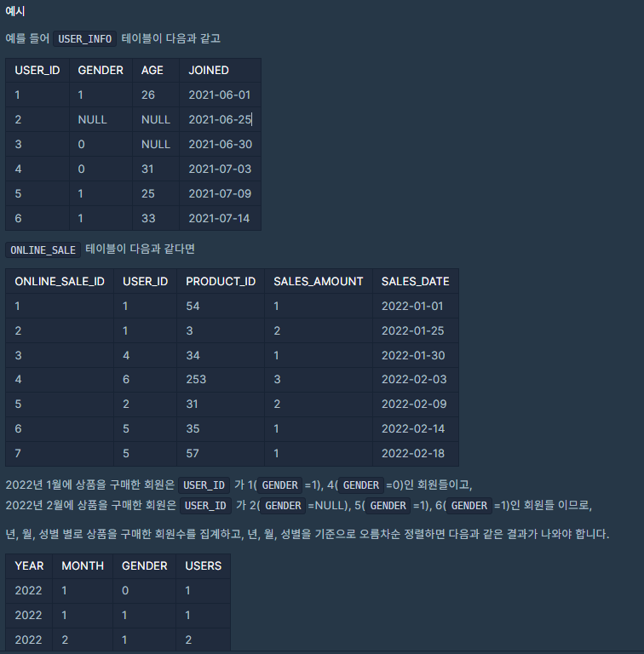
Task: Select the sales date 2022-02-18
Action: coord(413,453)
